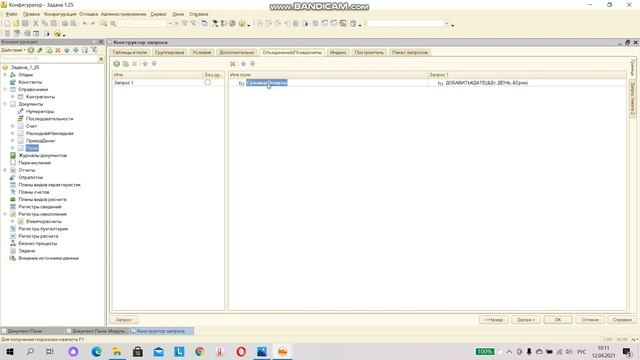Screen dimensions: 640x360
Task: Click the ДОБАВИТЬКДАТЕ expression cell
Action: pos(527,83)
